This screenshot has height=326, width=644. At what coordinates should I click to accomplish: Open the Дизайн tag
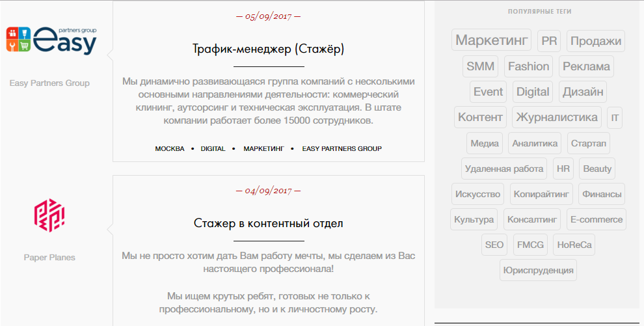coord(583,92)
